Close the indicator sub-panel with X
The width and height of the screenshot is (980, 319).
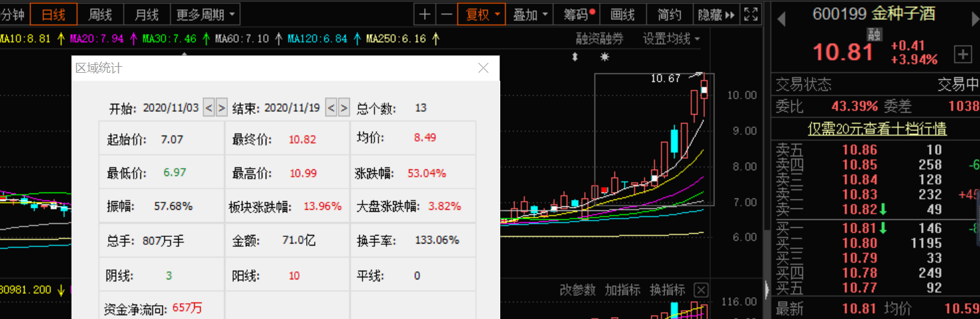(700, 290)
